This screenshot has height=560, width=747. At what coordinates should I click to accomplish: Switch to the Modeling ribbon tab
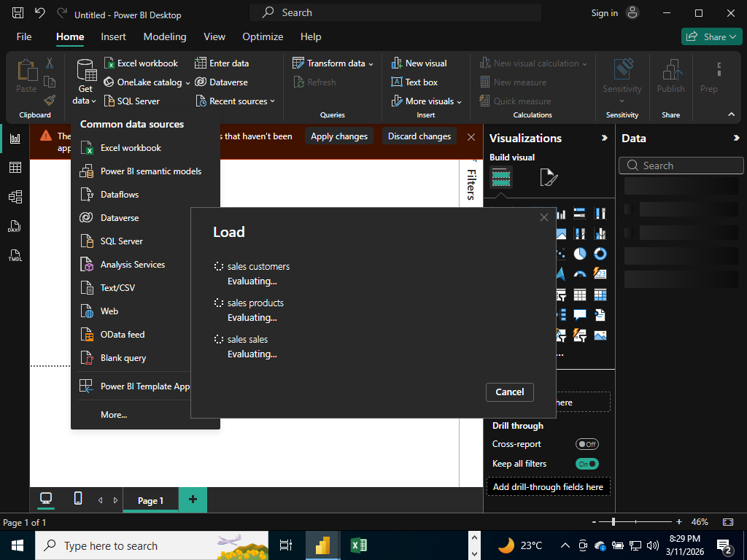point(165,36)
